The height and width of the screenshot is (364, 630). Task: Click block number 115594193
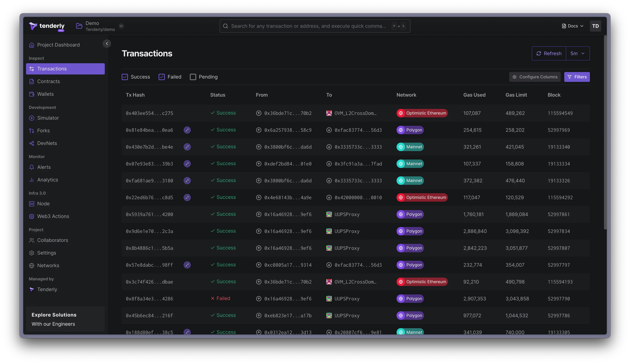(560, 282)
